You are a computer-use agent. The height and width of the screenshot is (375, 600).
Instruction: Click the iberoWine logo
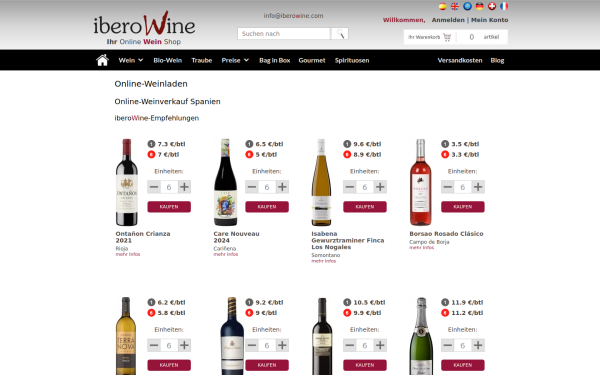tap(144, 28)
